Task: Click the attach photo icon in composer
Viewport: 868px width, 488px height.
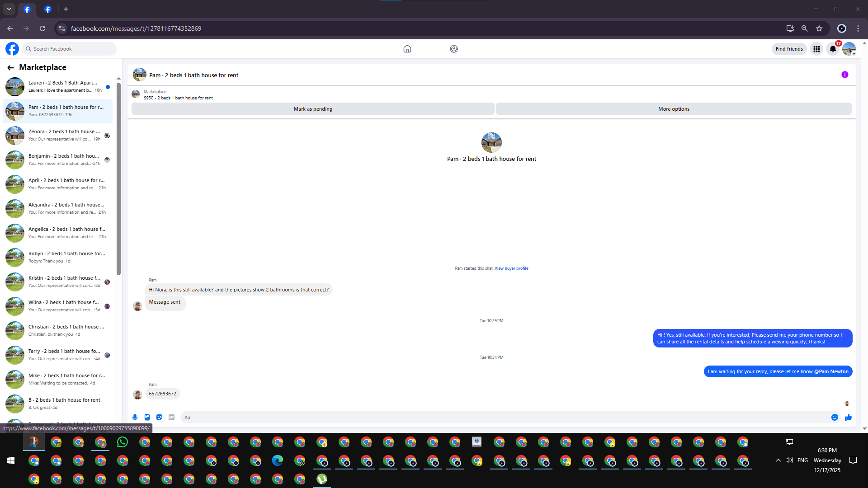Action: click(x=147, y=418)
